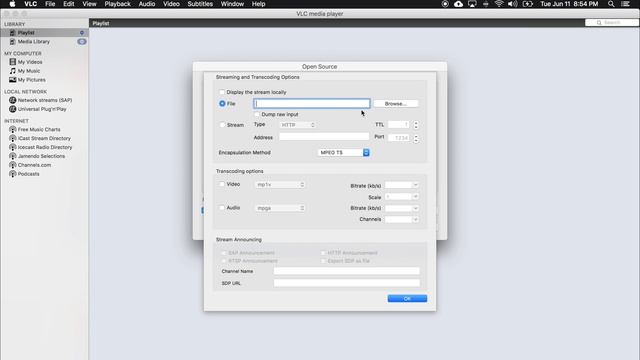Click the My Videos film icon
Image resolution: width=640 pixels, height=360 pixels.
13,62
